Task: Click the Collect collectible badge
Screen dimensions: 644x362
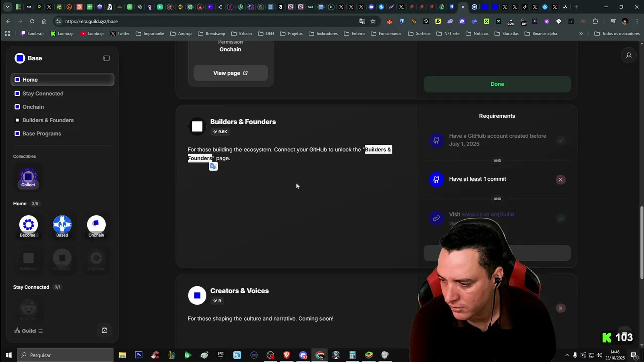Action: (x=28, y=178)
